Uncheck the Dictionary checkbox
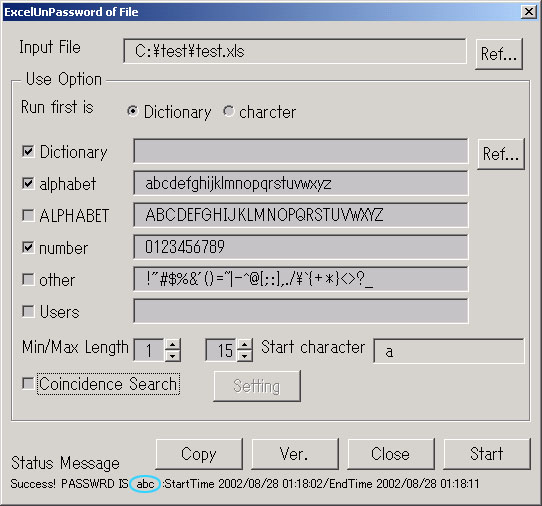Viewport: 542px width, 506px height. 28,151
